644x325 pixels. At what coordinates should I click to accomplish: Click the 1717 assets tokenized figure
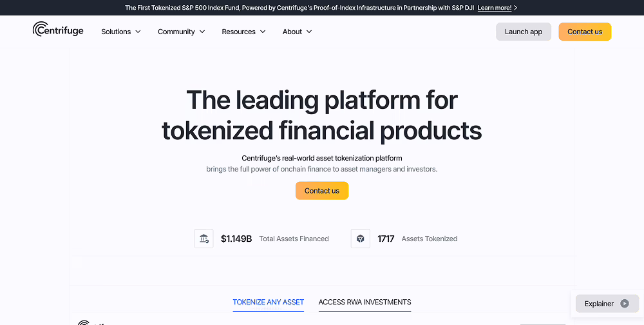[386, 239]
